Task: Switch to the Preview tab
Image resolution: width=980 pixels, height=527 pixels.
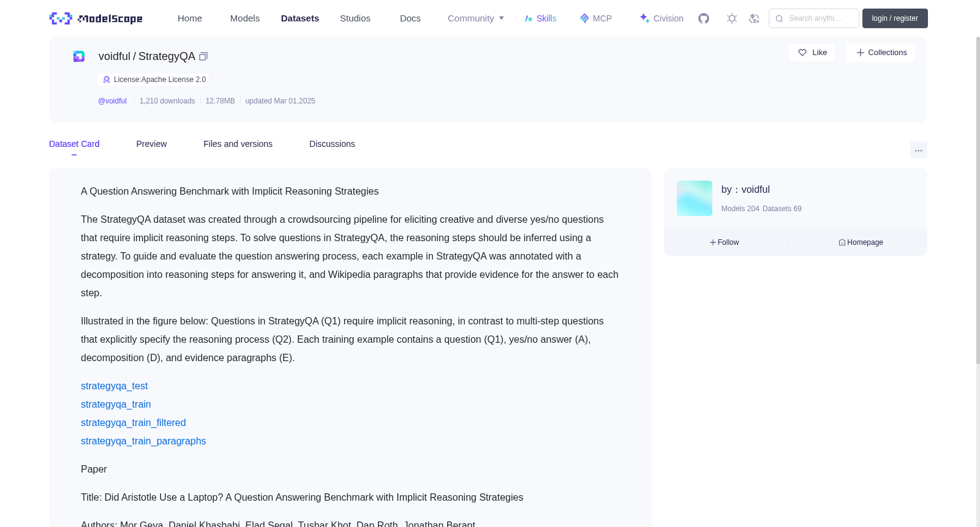Action: [151, 144]
